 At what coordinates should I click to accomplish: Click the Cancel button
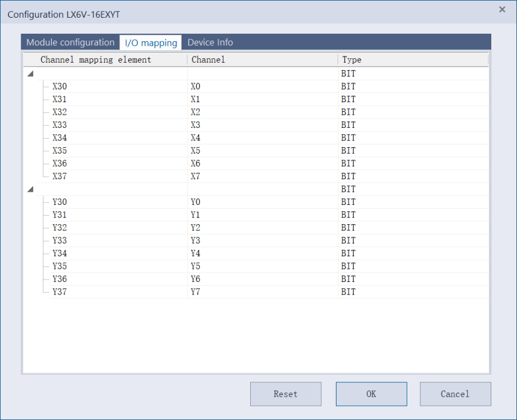click(x=455, y=394)
